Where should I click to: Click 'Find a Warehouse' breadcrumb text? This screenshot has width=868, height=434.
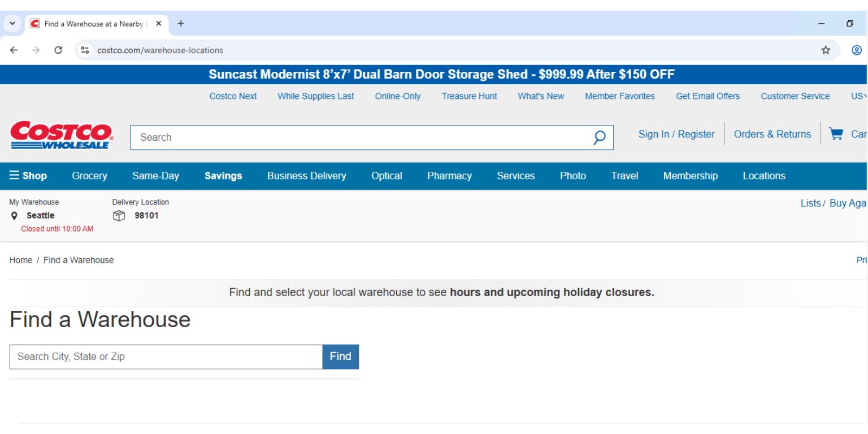79,260
